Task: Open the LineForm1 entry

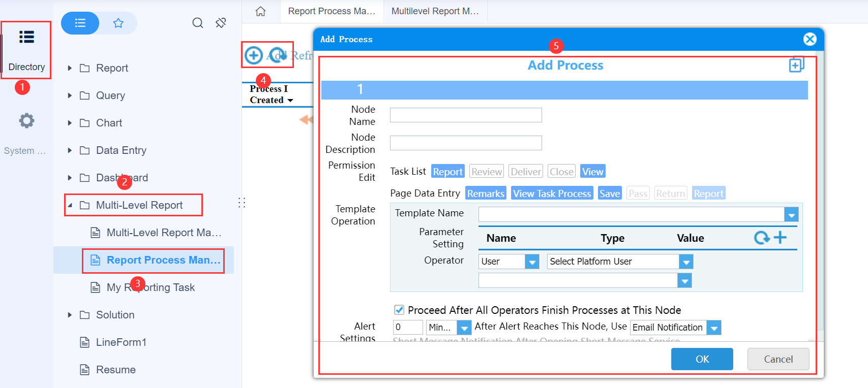Action: pos(121,342)
